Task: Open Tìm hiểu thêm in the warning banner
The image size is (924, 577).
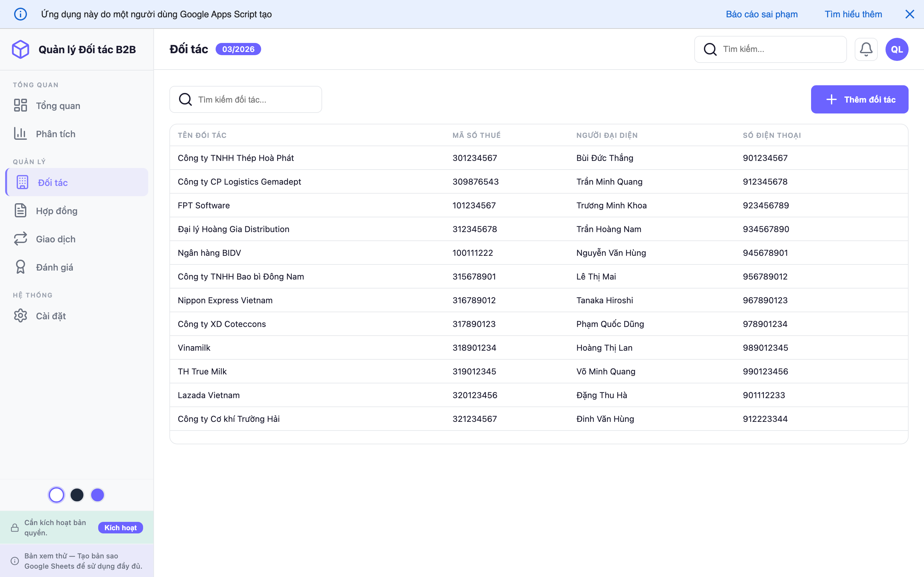Action: click(853, 14)
